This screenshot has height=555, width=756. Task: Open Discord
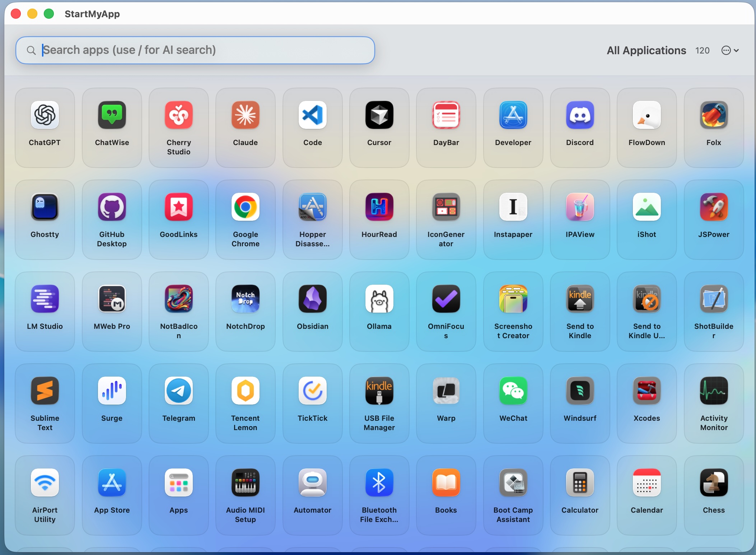(x=579, y=122)
